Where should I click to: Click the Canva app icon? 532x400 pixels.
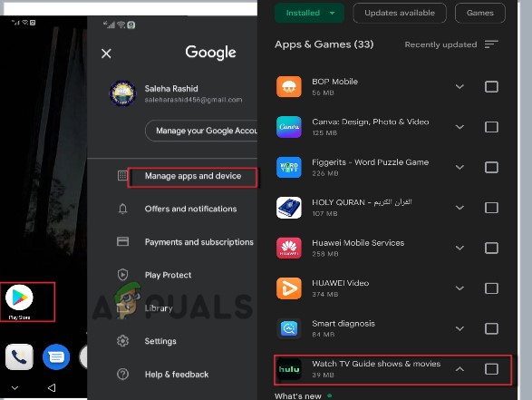click(x=289, y=127)
